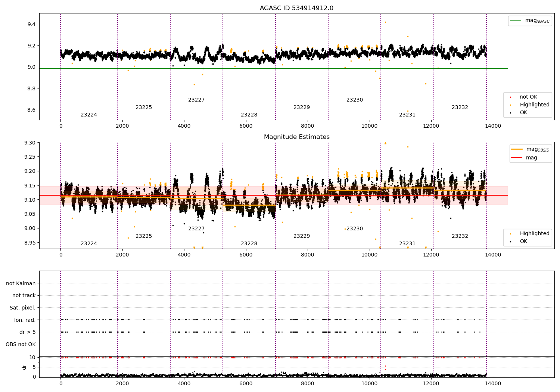Click the 'dr' y-axis label
This screenshot has height=392, width=560.
click(24, 367)
